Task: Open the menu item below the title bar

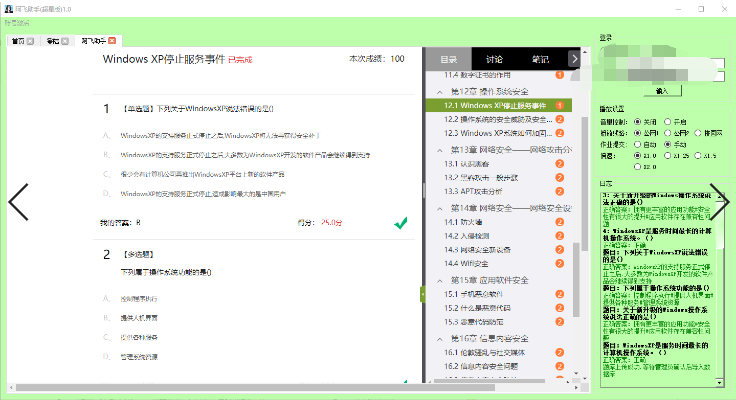Action: (17, 23)
